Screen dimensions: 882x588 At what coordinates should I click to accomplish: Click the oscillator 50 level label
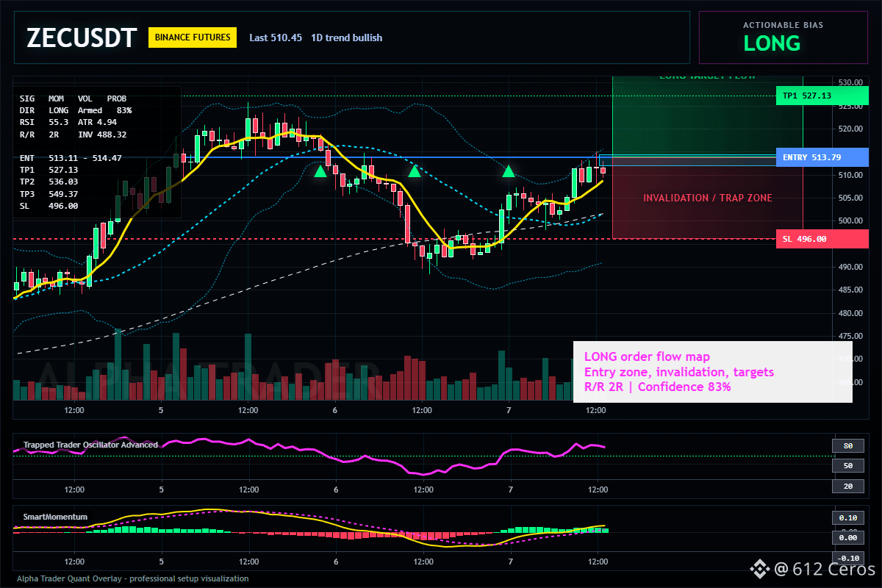click(x=847, y=466)
